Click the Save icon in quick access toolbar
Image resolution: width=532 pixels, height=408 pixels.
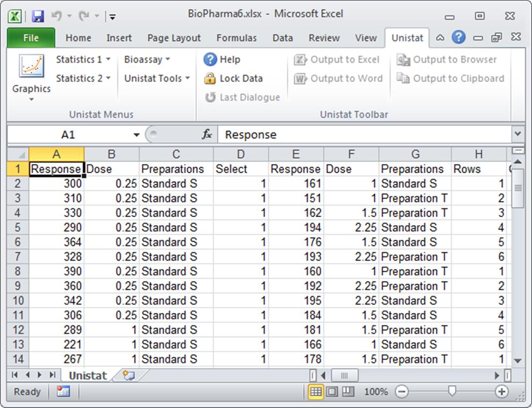pyautogui.click(x=38, y=14)
